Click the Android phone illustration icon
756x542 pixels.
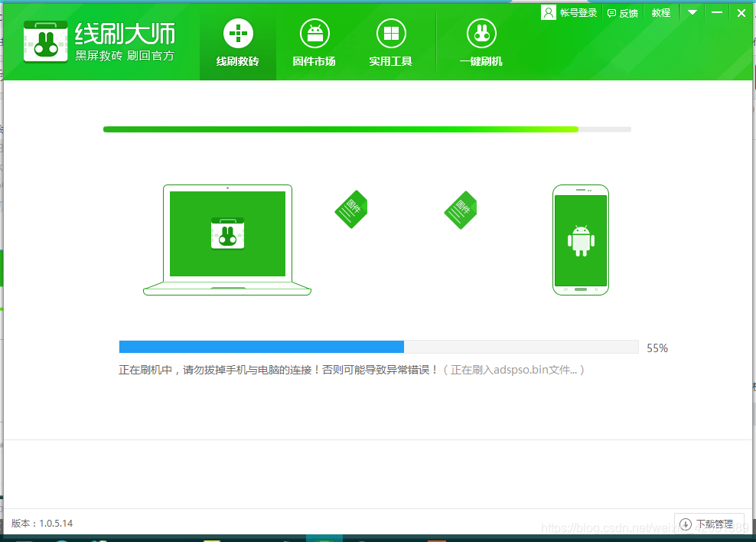(x=581, y=240)
